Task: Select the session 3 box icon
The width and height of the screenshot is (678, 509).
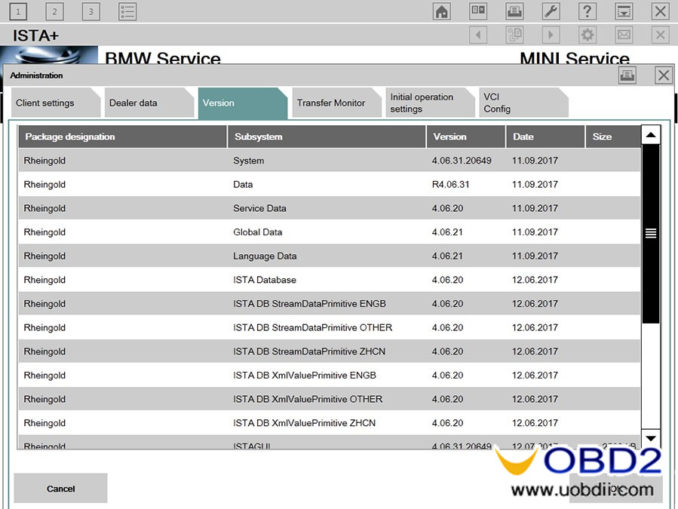Action: click(91, 12)
